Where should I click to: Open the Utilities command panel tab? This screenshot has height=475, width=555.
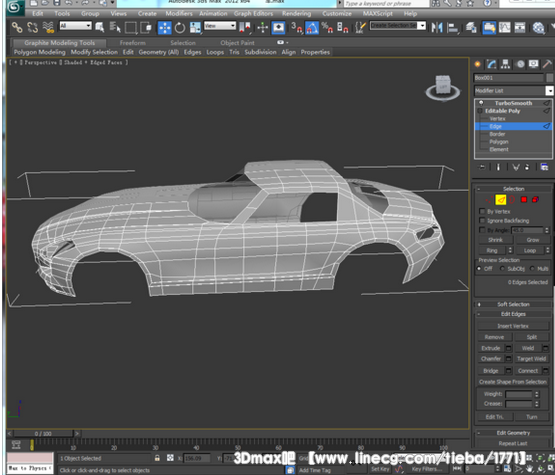coord(547,64)
